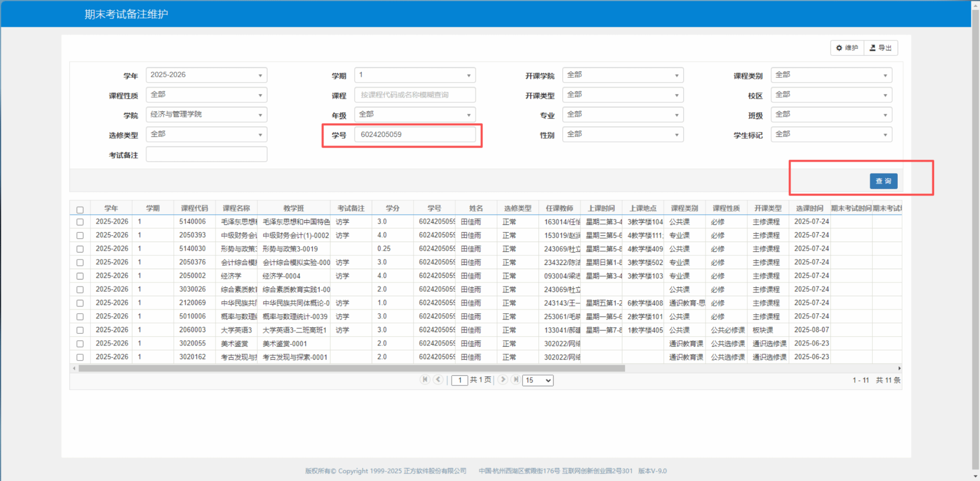This screenshot has width=980, height=481.
Task: Click the table scroll-right arrow
Action: pyautogui.click(x=899, y=368)
